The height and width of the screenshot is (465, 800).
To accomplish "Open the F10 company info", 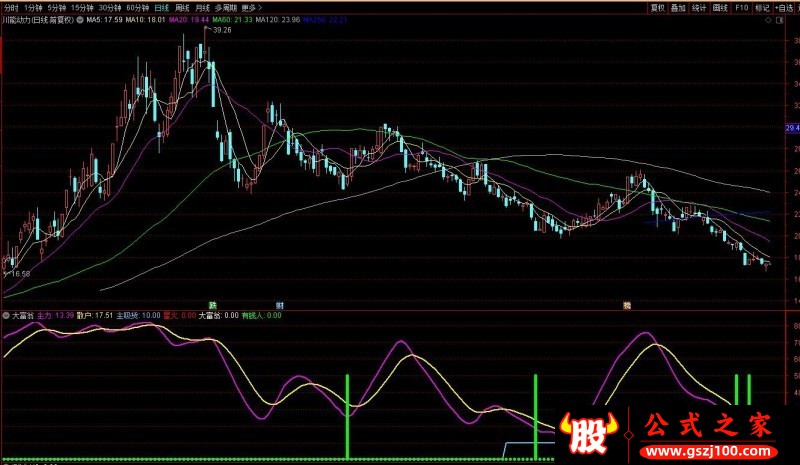I will 741,6.
